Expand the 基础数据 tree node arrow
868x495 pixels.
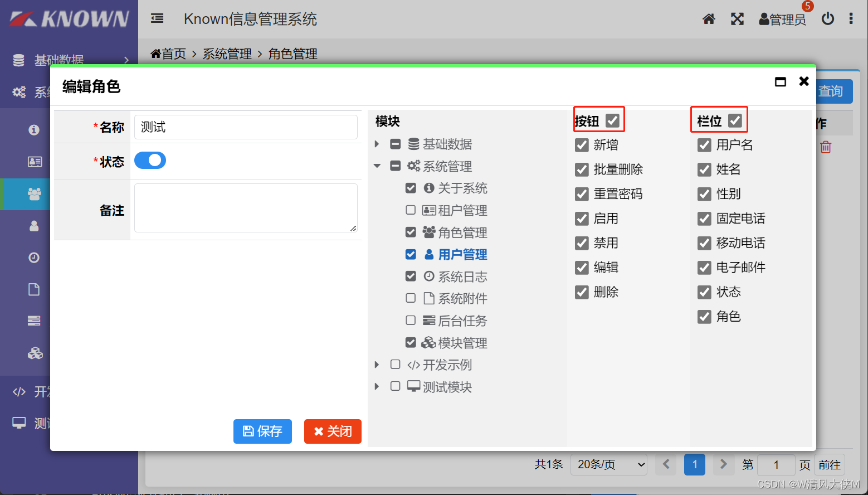pyautogui.click(x=377, y=144)
